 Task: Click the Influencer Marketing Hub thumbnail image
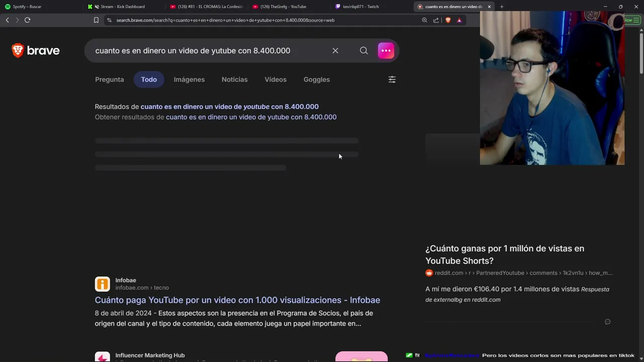pyautogui.click(x=361, y=356)
